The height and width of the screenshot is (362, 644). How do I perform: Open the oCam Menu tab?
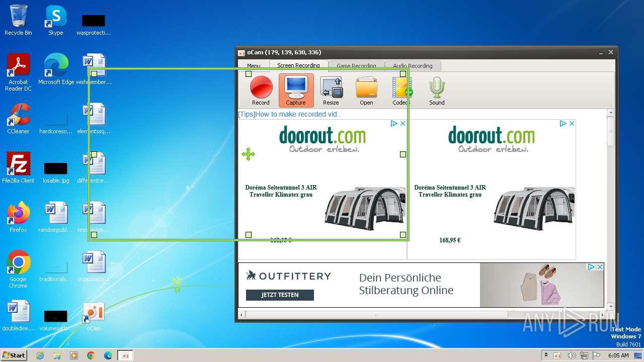pos(254,66)
